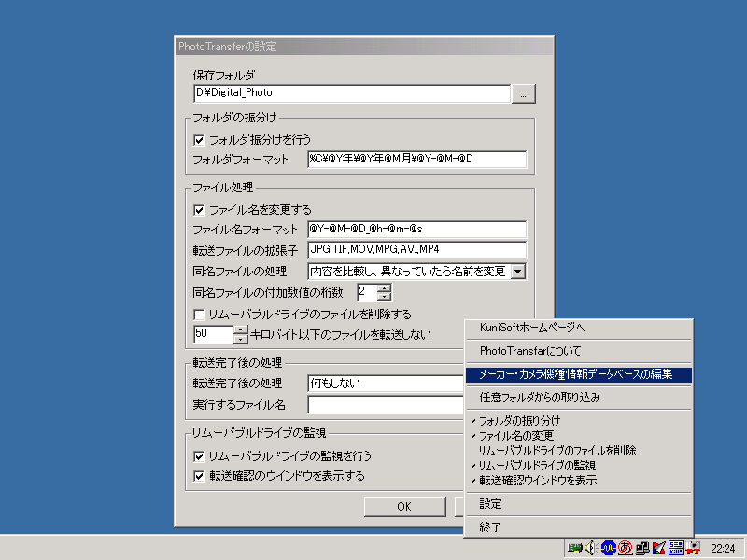Increase the kilobyte threshold with up arrow
The width and height of the screenshot is (747, 560).
(x=241, y=329)
